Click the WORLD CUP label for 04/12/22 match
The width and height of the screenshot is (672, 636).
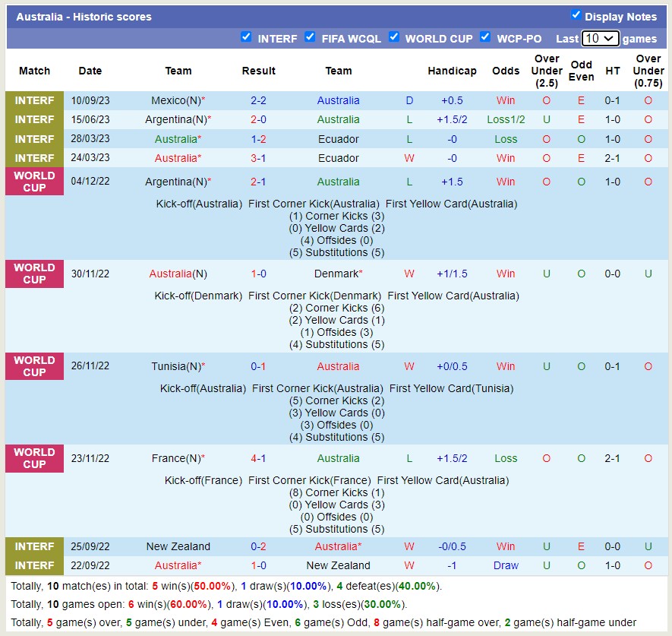pyautogui.click(x=34, y=182)
